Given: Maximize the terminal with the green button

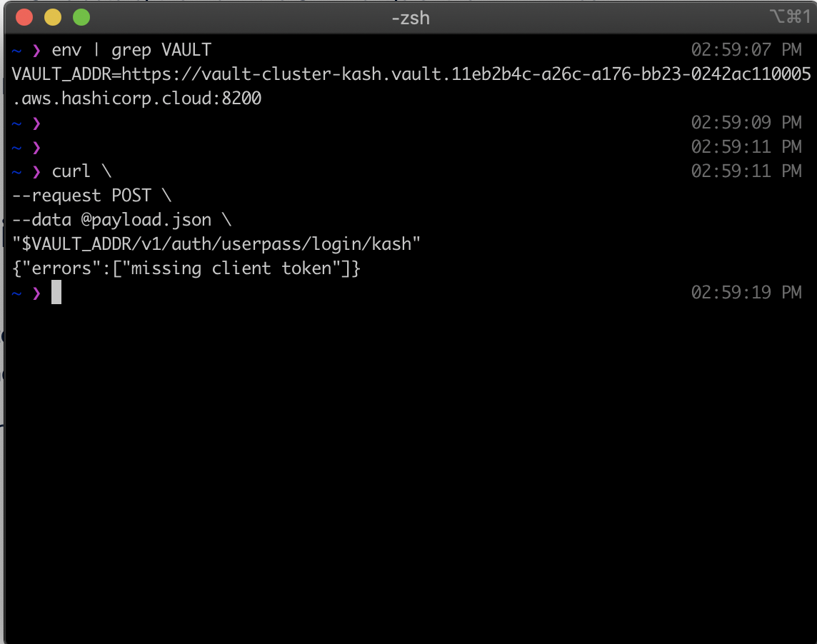Looking at the screenshot, I should coord(81,17).
